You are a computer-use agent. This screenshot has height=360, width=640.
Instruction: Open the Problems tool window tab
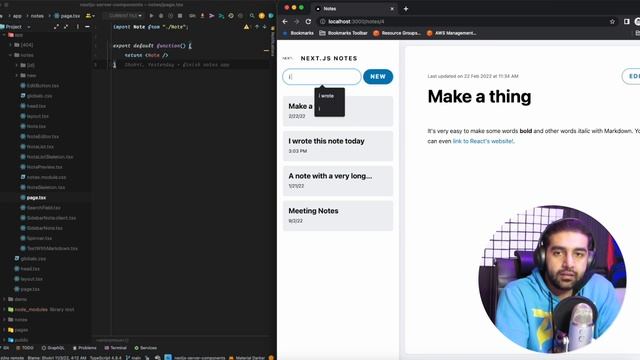84,348
